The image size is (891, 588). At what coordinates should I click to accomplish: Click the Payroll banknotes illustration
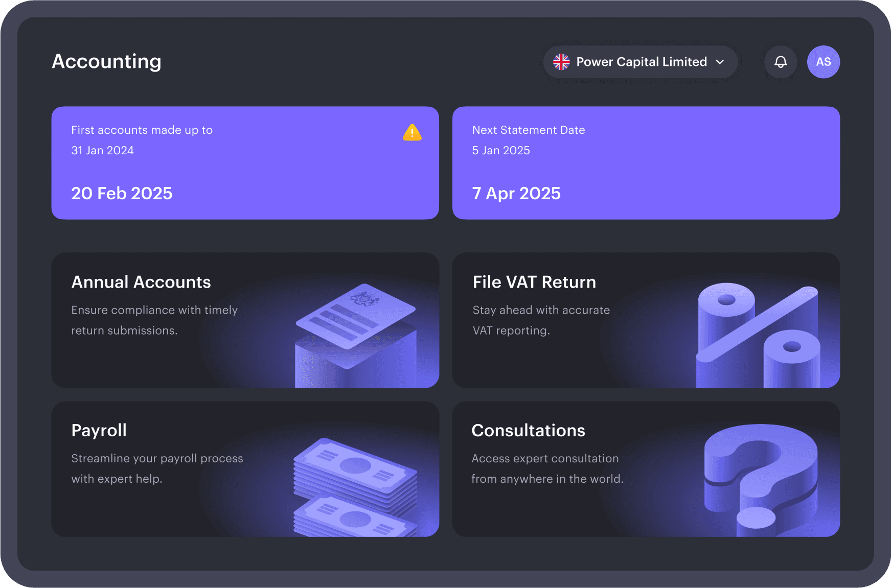(x=355, y=485)
